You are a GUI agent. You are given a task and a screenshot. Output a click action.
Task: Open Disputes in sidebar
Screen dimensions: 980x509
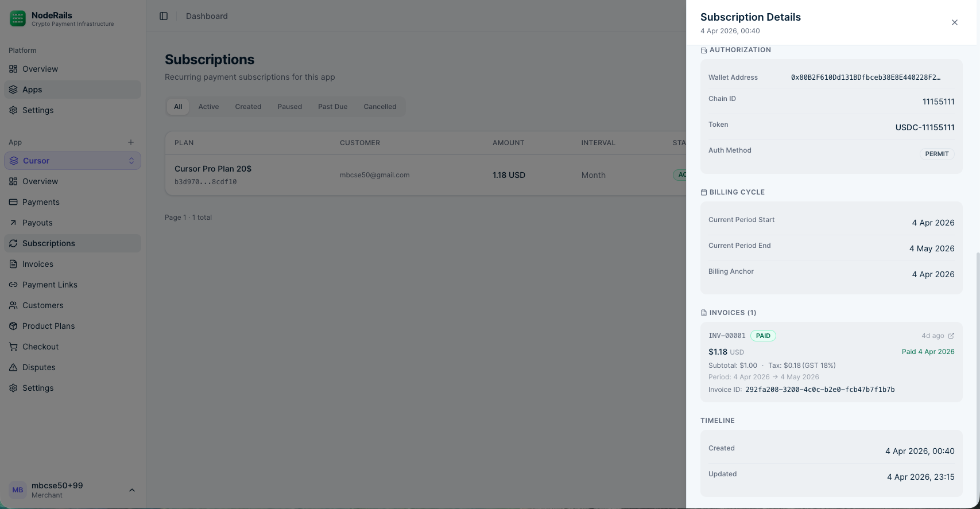[x=72, y=367]
